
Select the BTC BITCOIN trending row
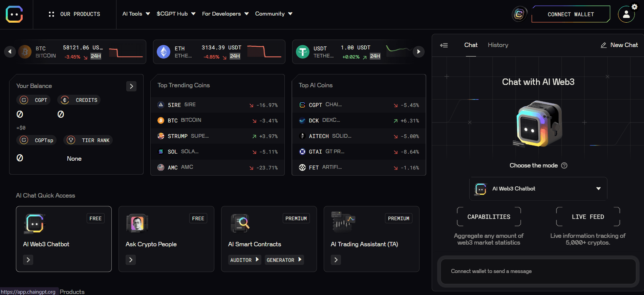pos(217,120)
